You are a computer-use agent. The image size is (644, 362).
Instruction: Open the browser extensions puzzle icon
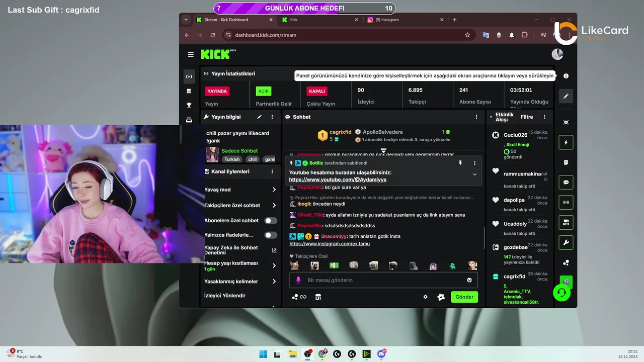point(525,35)
